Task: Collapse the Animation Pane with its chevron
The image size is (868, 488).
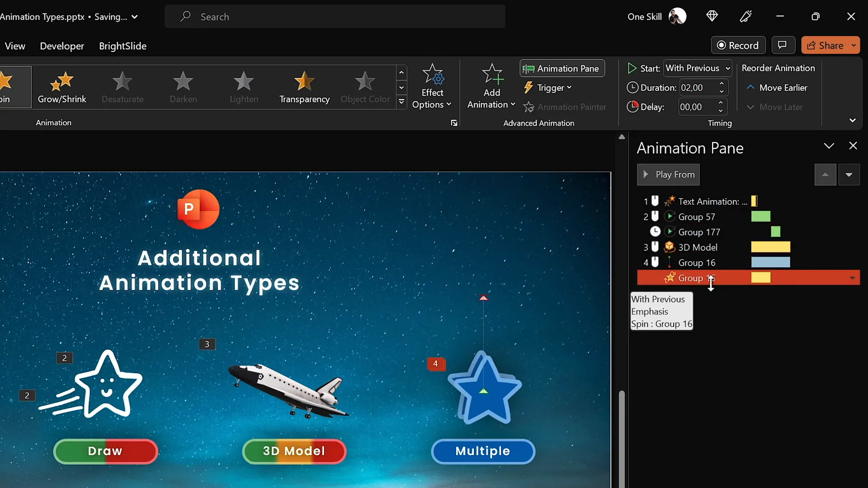Action: [829, 146]
